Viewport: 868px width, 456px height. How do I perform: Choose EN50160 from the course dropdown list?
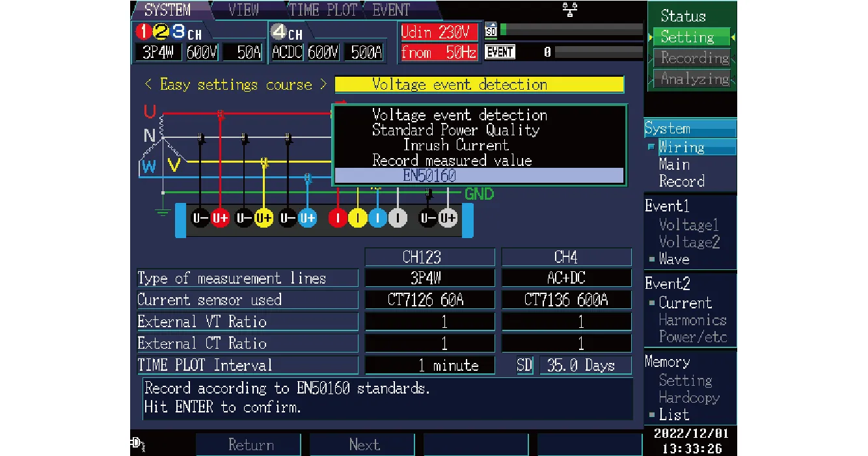pyautogui.click(x=478, y=176)
